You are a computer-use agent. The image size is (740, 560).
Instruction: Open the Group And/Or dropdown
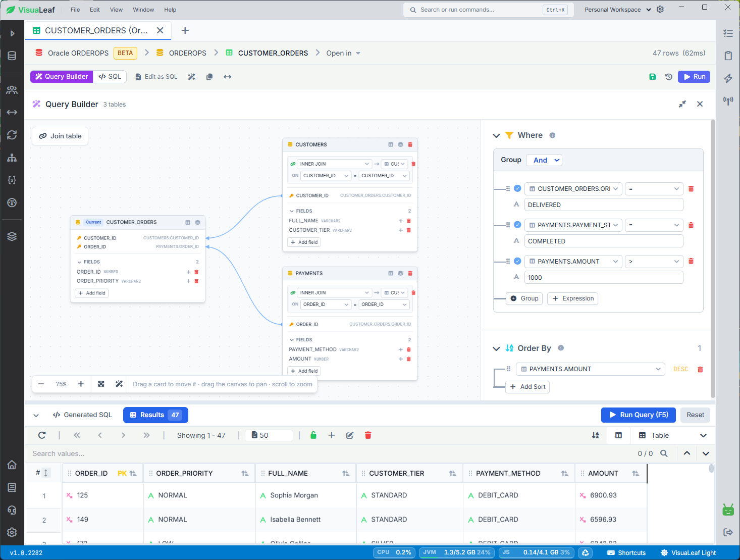pyautogui.click(x=544, y=160)
